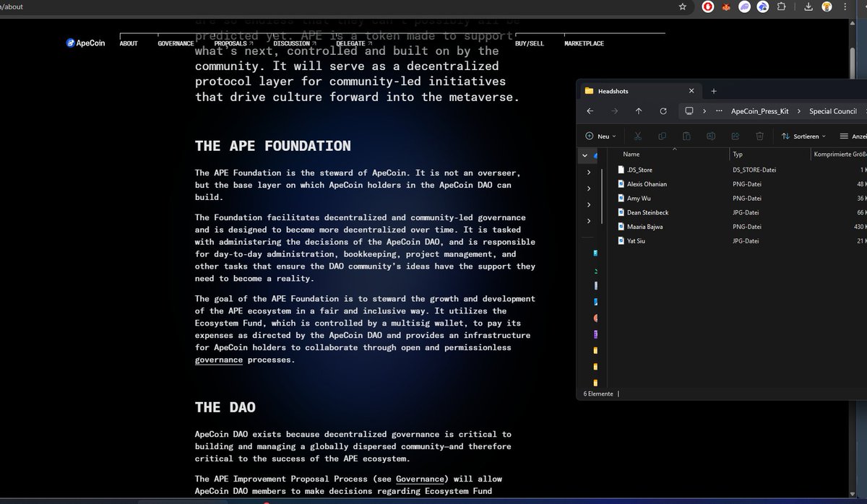Click the ApeCoin logo in site header
The image size is (867, 504).
[x=85, y=43]
